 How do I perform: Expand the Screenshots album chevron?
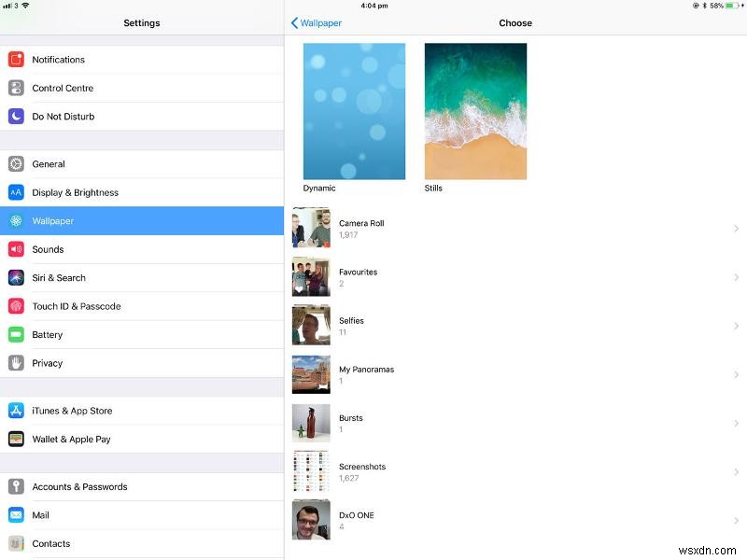click(737, 470)
